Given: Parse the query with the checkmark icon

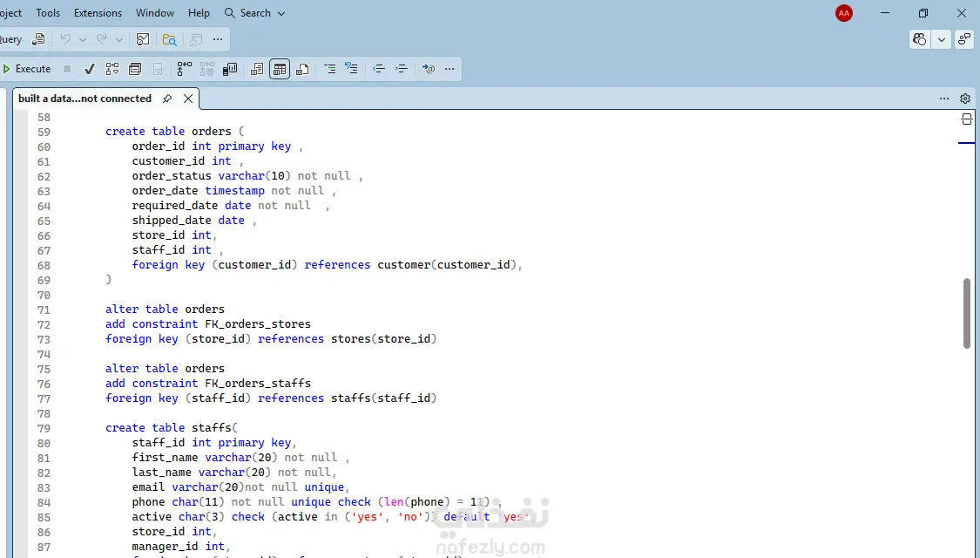Looking at the screenshot, I should click(90, 69).
